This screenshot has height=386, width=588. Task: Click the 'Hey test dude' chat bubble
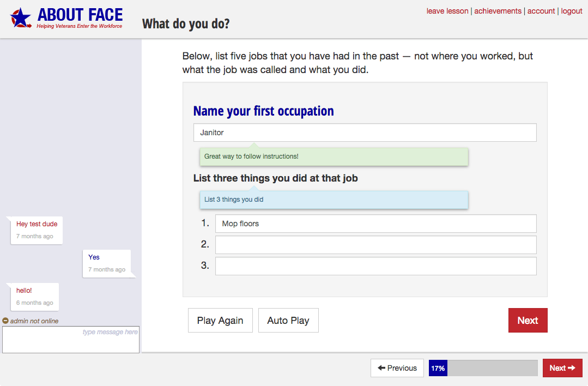click(x=37, y=230)
